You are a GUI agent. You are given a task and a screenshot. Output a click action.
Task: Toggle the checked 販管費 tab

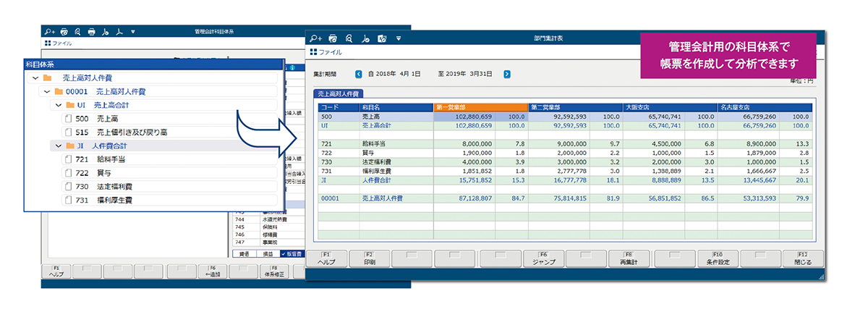(x=291, y=255)
